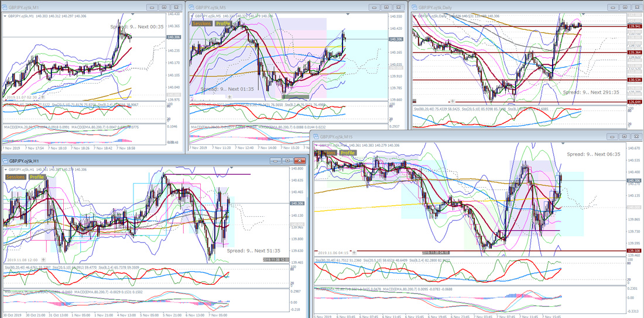Toggle the Profile button in the M5 chart
This screenshot has height=318, width=644.
point(223,23)
